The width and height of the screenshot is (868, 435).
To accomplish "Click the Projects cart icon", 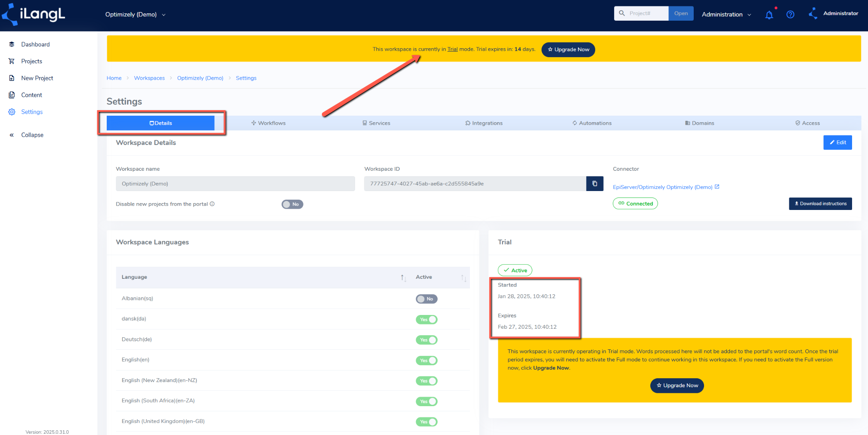I will coord(12,61).
